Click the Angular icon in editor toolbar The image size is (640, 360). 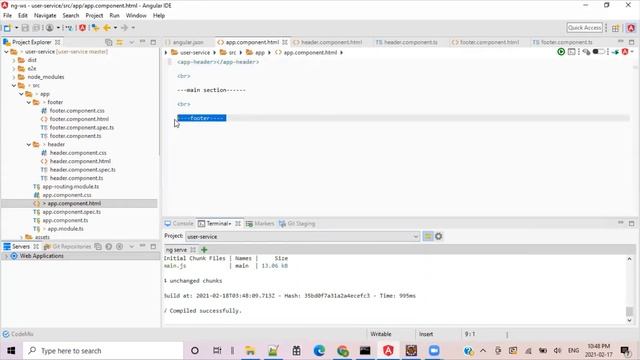(x=625, y=52)
